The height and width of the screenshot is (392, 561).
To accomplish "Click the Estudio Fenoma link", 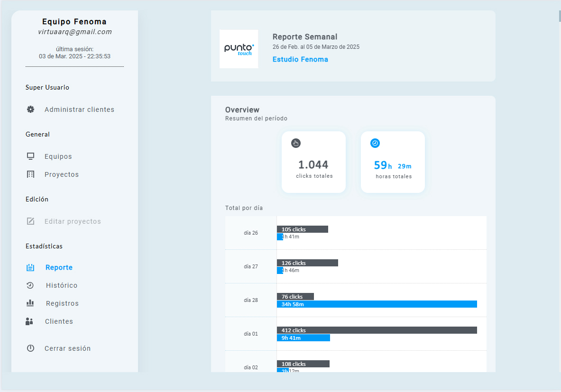I will (x=300, y=59).
